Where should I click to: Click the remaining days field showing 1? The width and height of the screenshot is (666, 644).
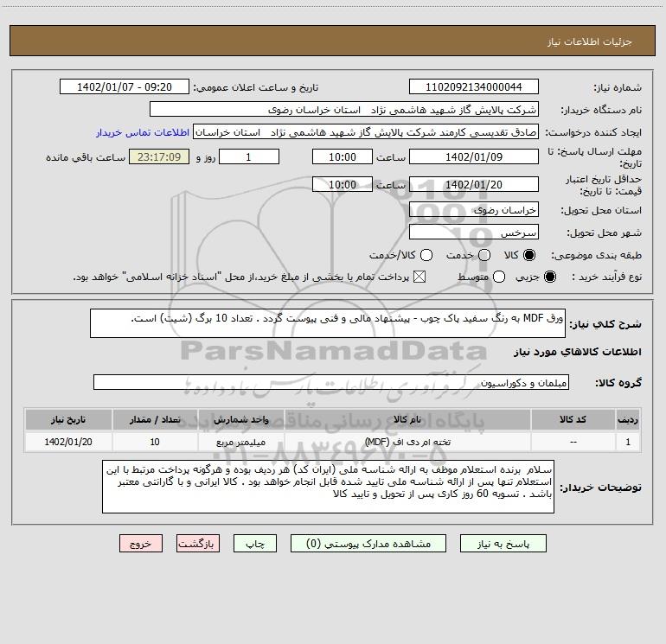point(249,156)
